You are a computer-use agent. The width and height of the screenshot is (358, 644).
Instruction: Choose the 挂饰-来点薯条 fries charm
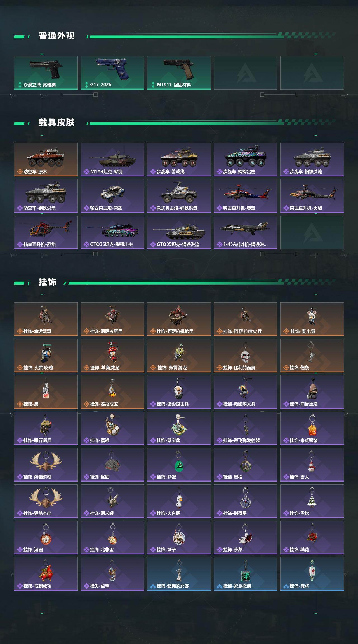point(312,428)
